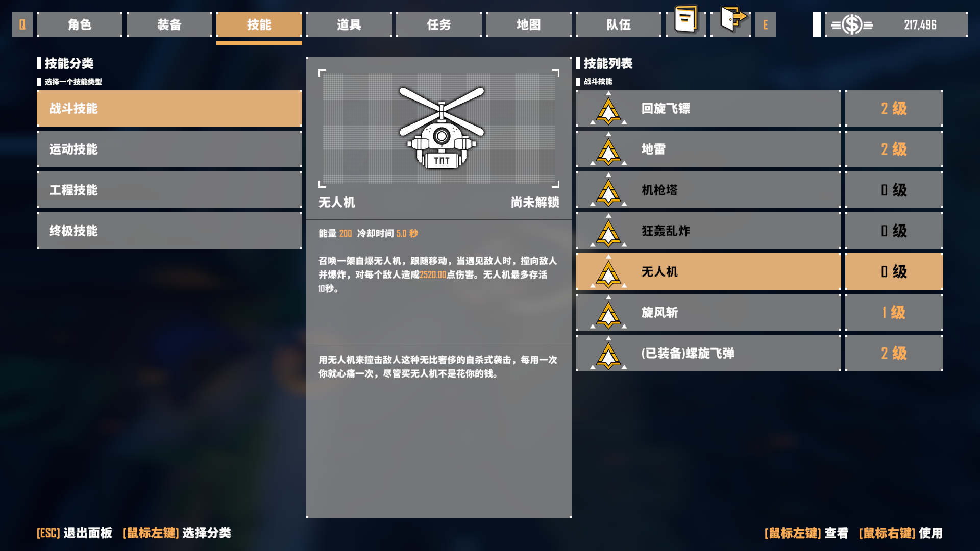Select the 工程技能 category
The image size is (980, 551).
click(169, 190)
